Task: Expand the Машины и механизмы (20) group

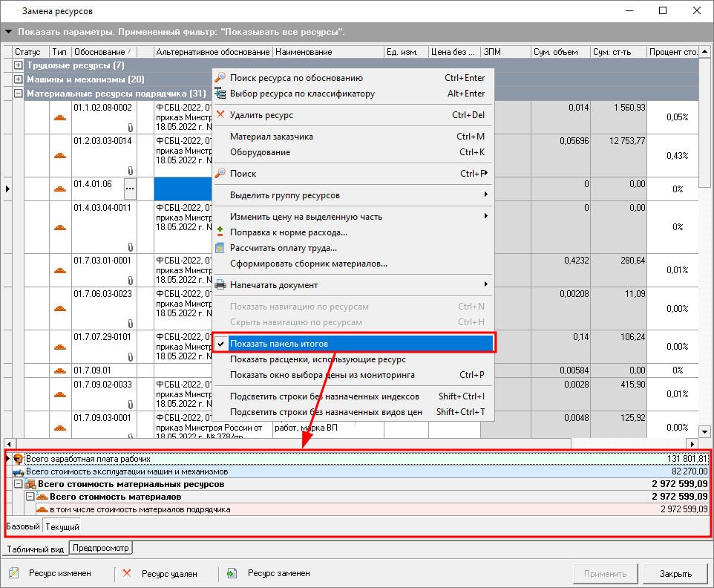Action: click(x=19, y=79)
